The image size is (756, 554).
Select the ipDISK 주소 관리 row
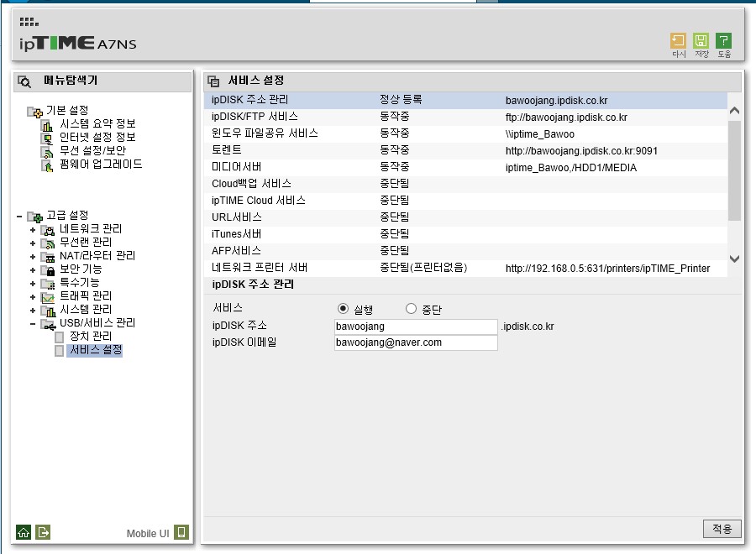[x=465, y=100]
